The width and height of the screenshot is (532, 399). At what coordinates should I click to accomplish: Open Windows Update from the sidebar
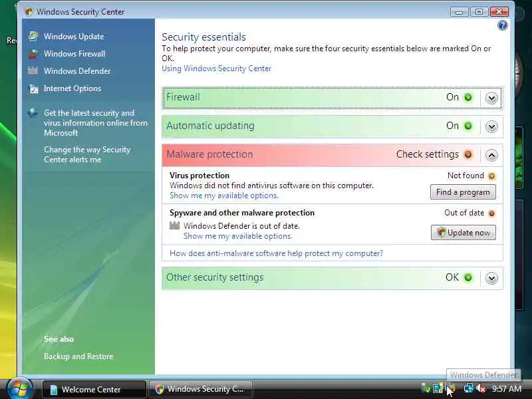[74, 37]
